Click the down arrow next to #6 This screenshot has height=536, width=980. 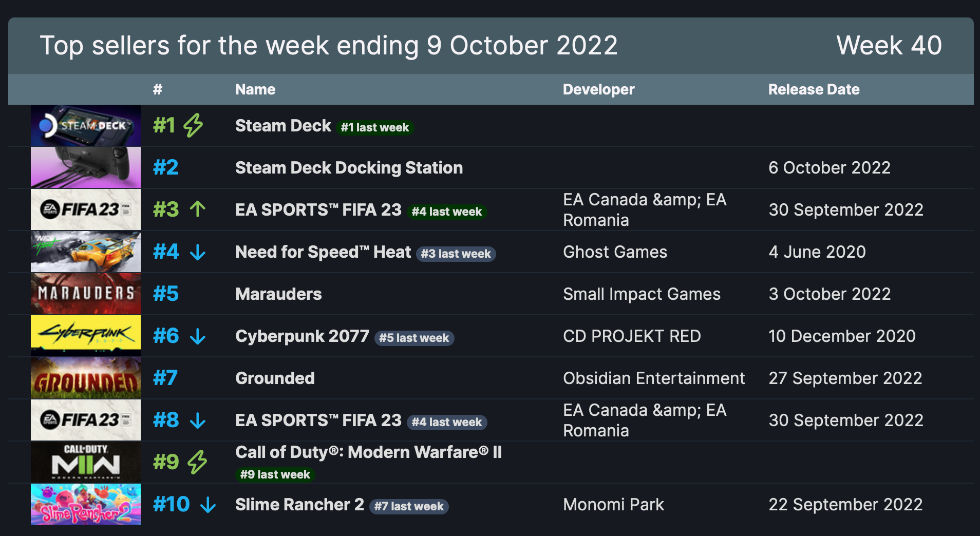tap(198, 336)
